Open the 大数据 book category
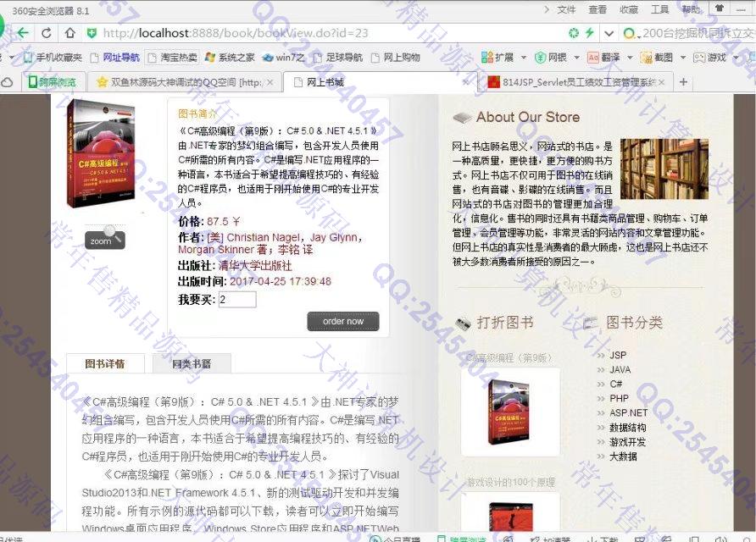This screenshot has height=542, width=756. [624, 456]
